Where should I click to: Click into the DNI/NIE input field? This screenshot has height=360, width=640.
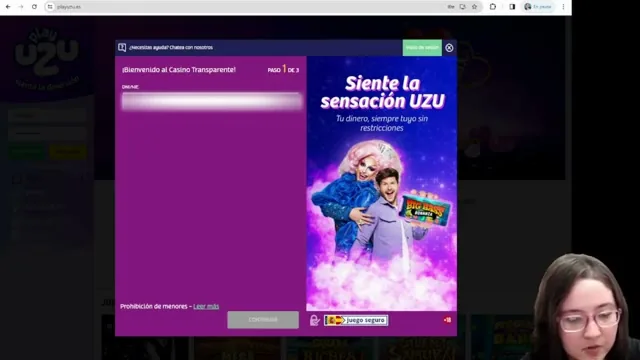click(x=212, y=101)
